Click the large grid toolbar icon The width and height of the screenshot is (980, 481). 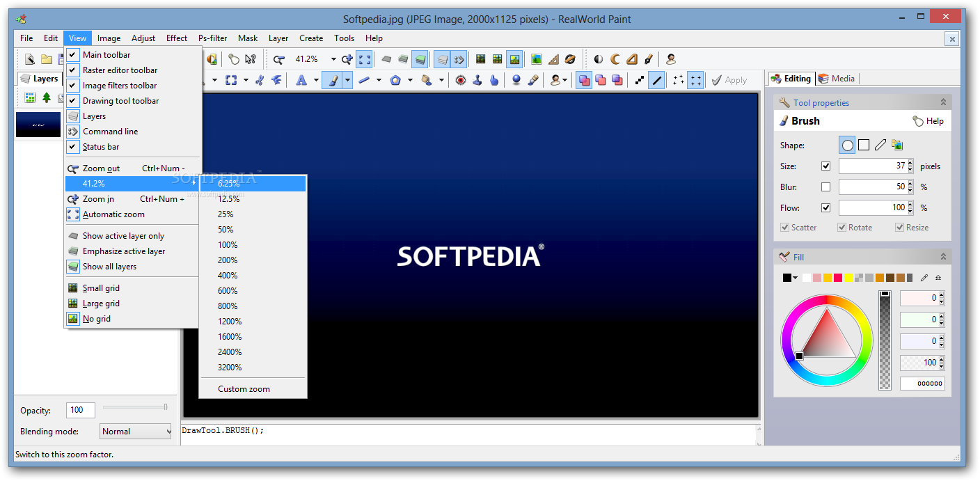(x=497, y=59)
